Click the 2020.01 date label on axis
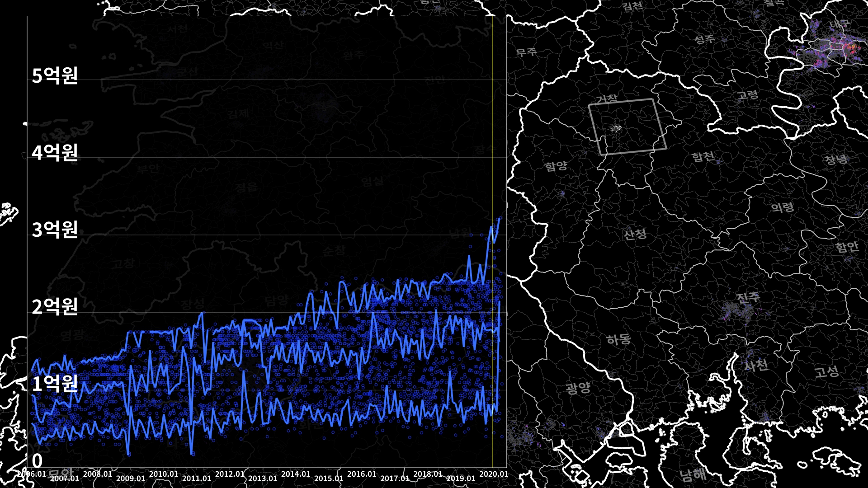 (494, 474)
